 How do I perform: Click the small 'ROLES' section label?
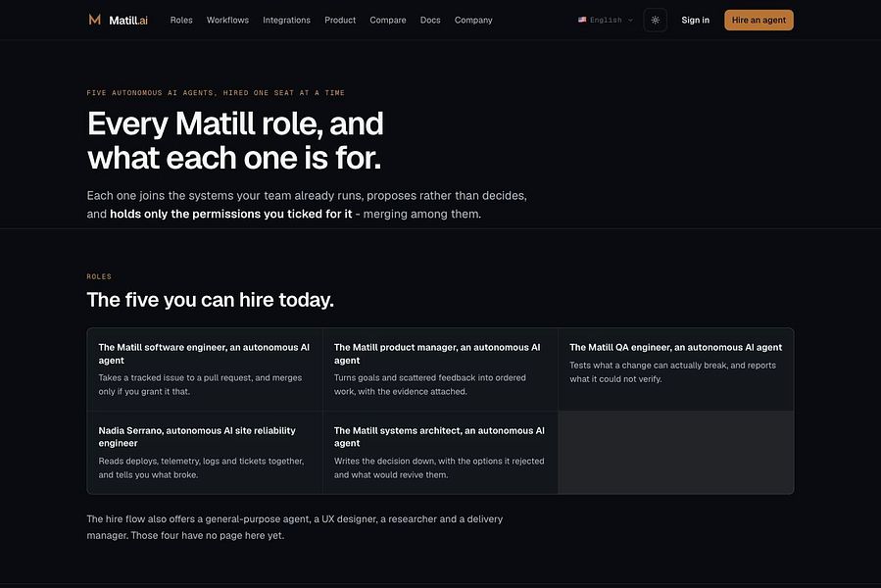coord(99,276)
